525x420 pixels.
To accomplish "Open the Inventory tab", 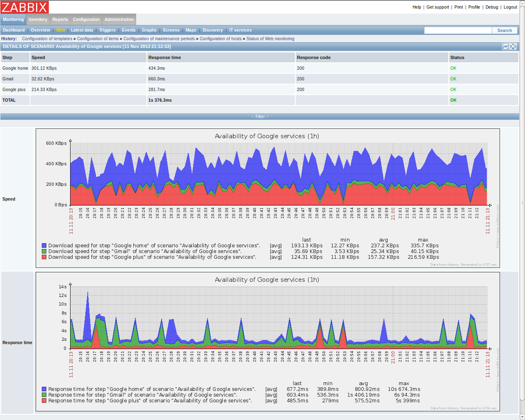I will [38, 19].
